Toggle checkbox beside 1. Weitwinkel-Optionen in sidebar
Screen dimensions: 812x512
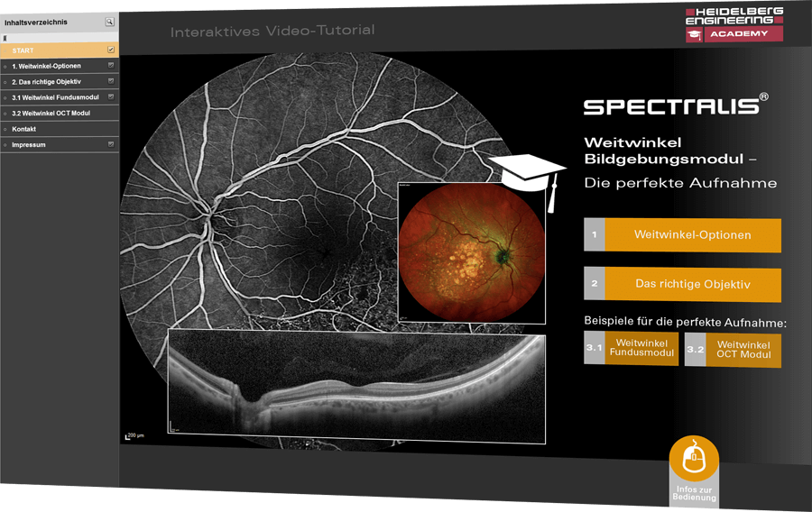pos(110,66)
